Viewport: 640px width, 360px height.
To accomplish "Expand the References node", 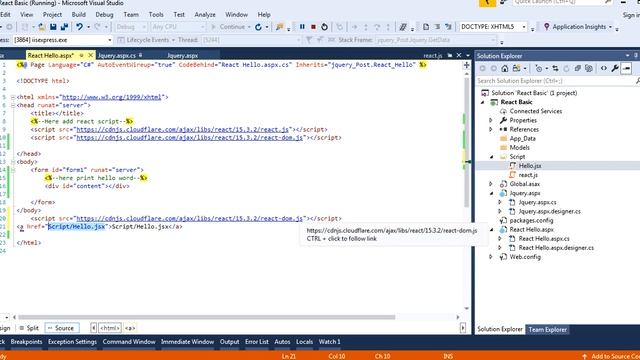I will [x=491, y=129].
